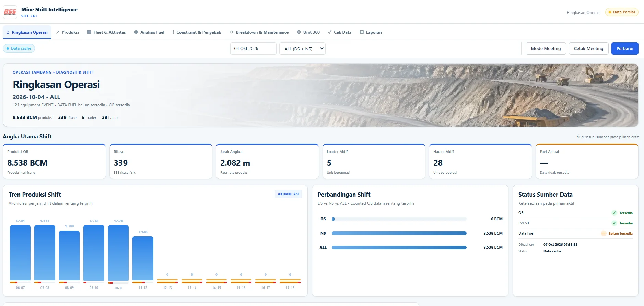Click the SITE CDI label under the title
Image resolution: width=644 pixels, height=306 pixels.
(29, 16)
